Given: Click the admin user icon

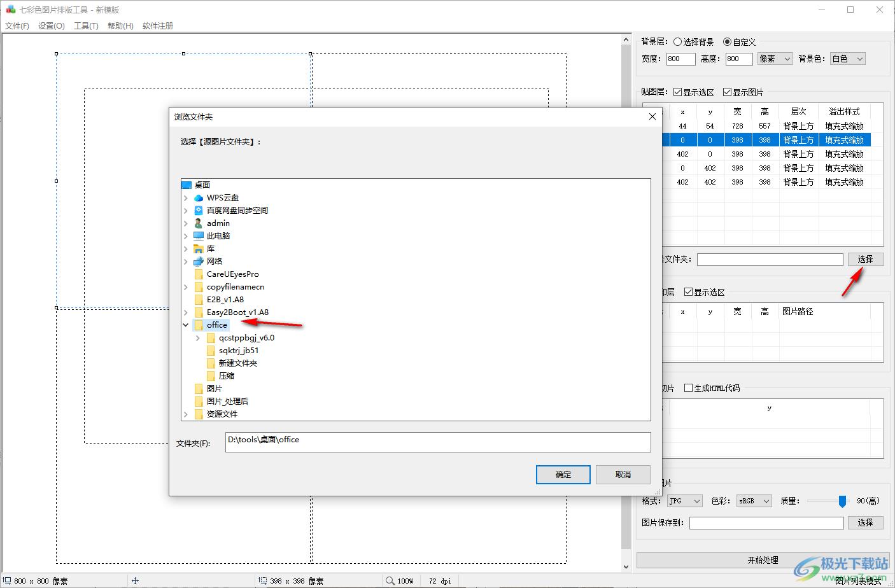Looking at the screenshot, I should (x=199, y=223).
